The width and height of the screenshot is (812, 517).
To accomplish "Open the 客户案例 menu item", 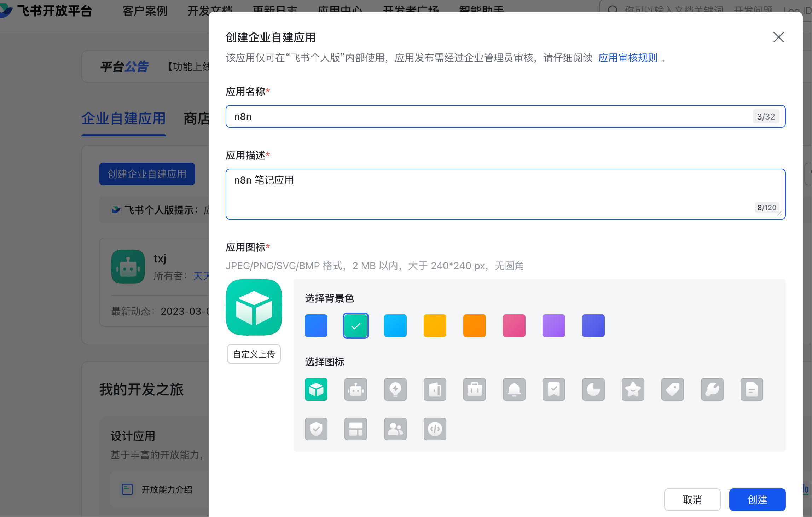I will [x=145, y=11].
